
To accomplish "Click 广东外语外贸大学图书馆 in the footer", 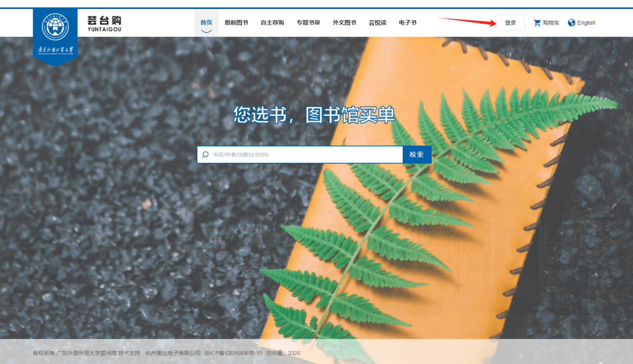I will (86, 353).
